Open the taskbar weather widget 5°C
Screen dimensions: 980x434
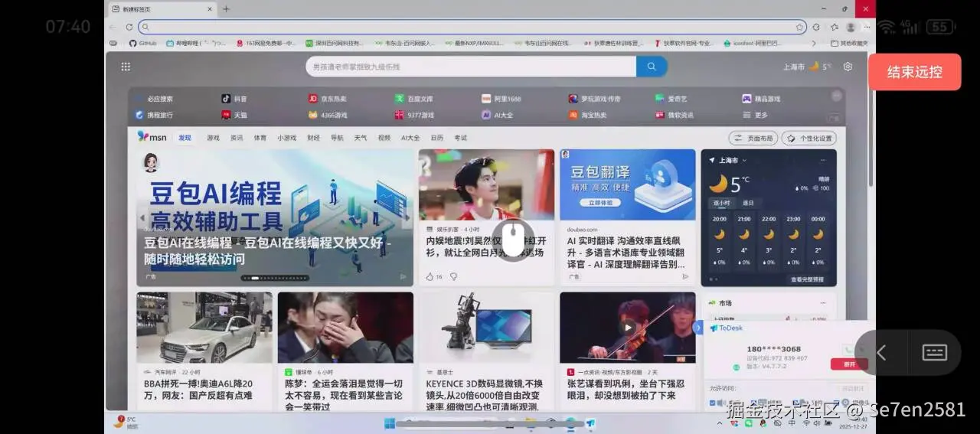pos(125,423)
